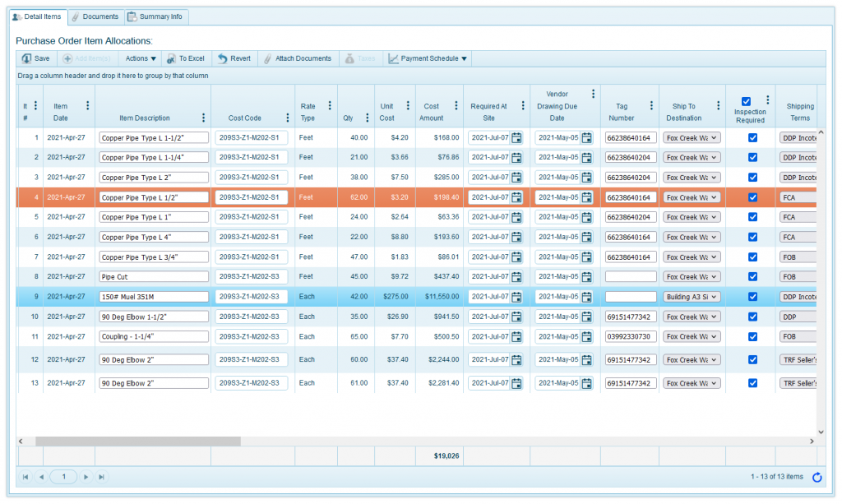Screen dimensions: 842x504
Task: Click the Item Description field for Pipe Cut
Action: pyautogui.click(x=153, y=276)
